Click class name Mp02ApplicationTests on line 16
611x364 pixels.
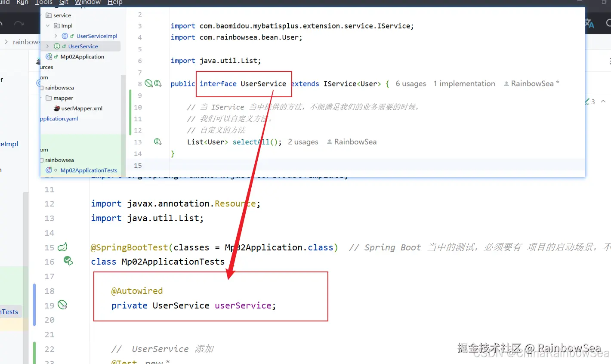pyautogui.click(x=173, y=262)
